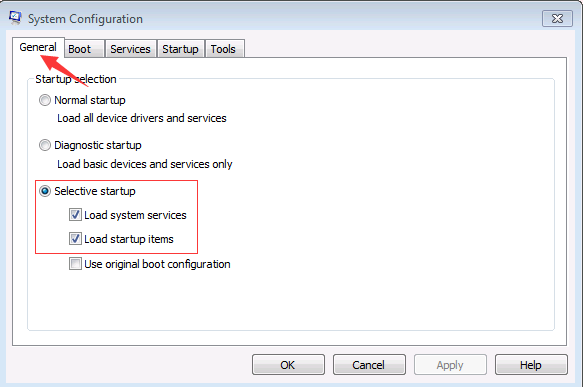The width and height of the screenshot is (583, 387).
Task: Switch to the General tab
Action: click(38, 47)
